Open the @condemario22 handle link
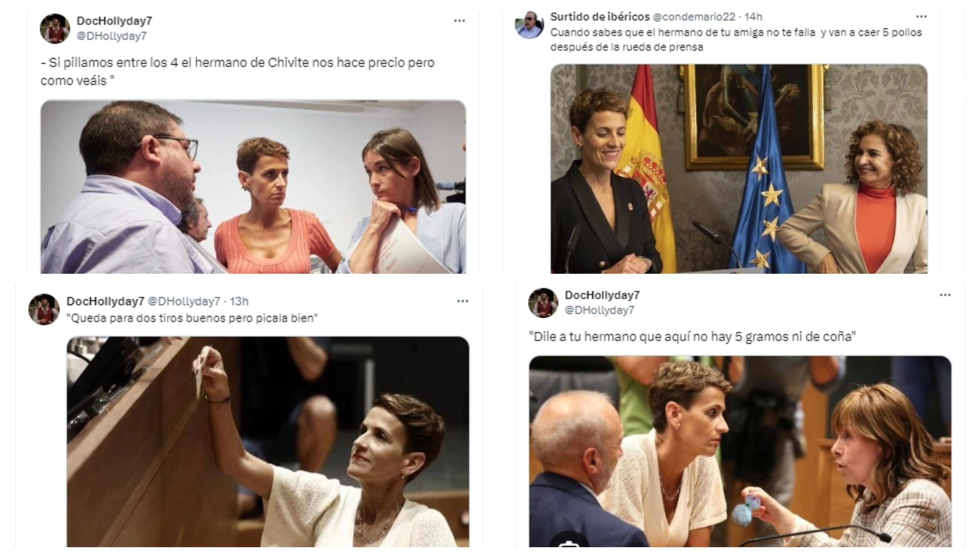 (694, 17)
